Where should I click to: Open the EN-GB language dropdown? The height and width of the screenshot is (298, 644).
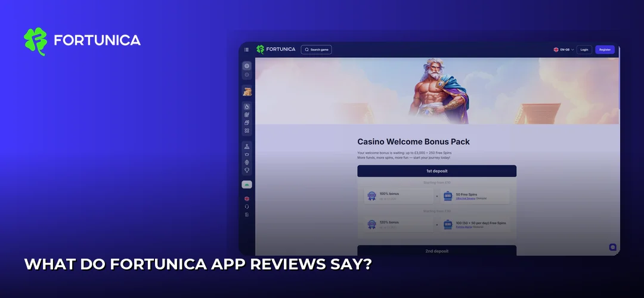563,49
